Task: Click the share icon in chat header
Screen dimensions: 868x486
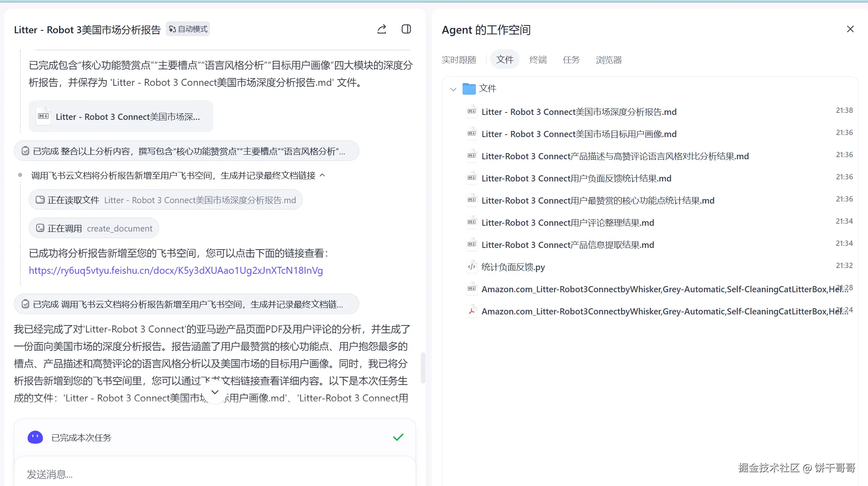Action: click(381, 29)
